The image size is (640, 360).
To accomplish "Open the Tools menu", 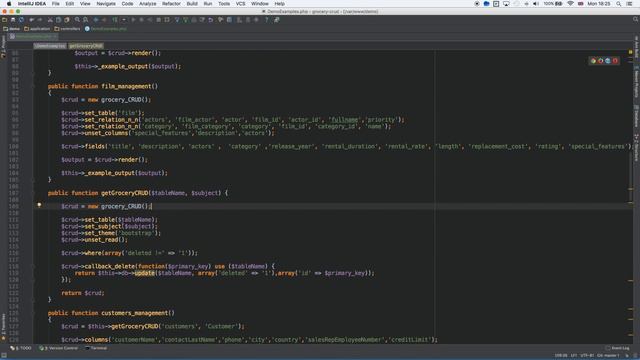I will point(224,4).
